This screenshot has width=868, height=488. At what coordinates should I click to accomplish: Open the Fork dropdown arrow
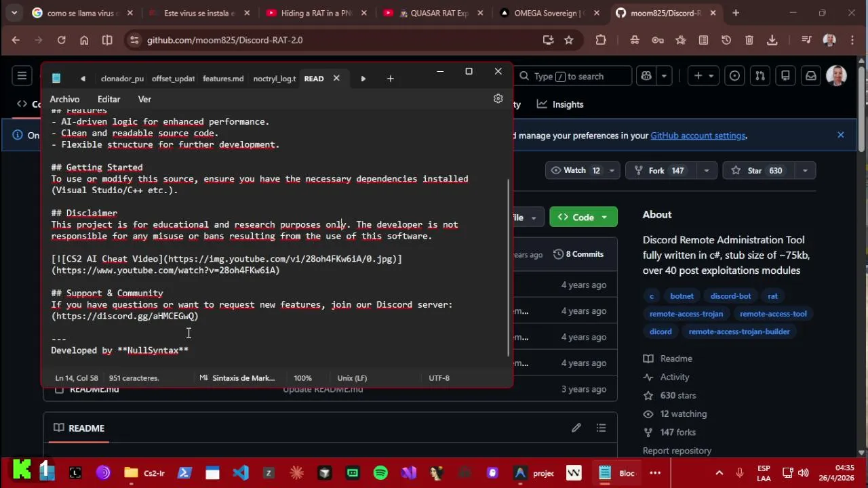click(707, 171)
